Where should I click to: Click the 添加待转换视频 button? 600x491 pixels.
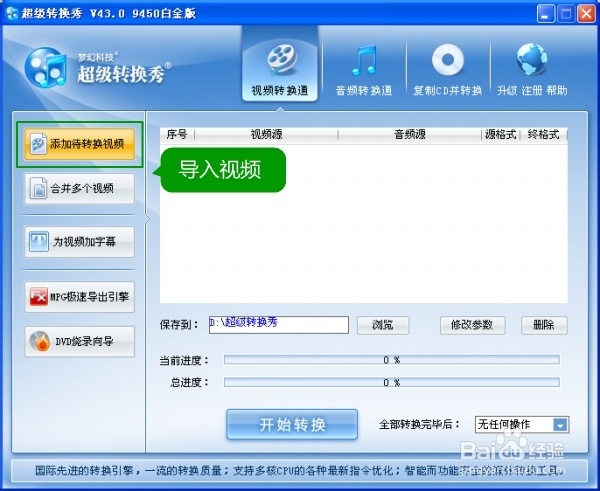(80, 144)
